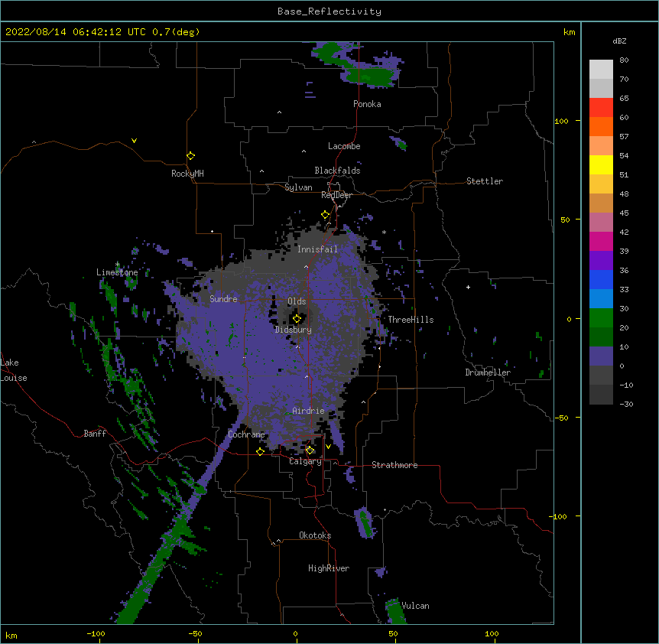Viewport: 659px width, 644px height.
Task: Click the Vulcan town label
Action: tap(415, 606)
